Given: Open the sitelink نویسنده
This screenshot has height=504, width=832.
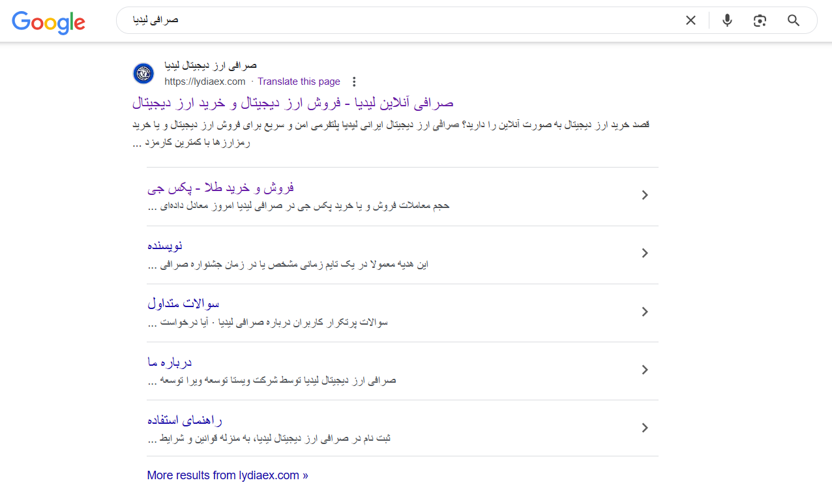Looking at the screenshot, I should click(165, 246).
